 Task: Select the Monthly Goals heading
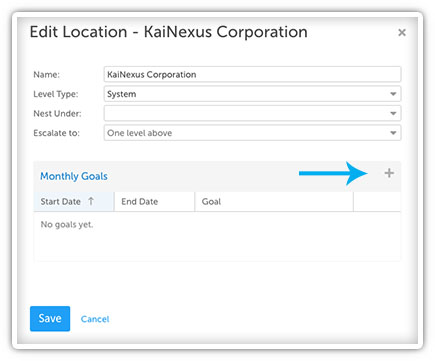[x=74, y=176]
